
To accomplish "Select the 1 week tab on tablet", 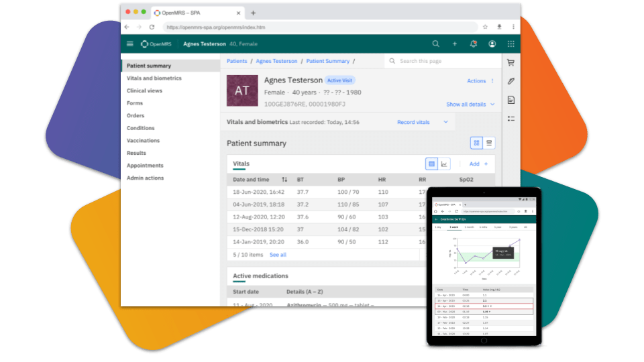I will coord(454,227).
